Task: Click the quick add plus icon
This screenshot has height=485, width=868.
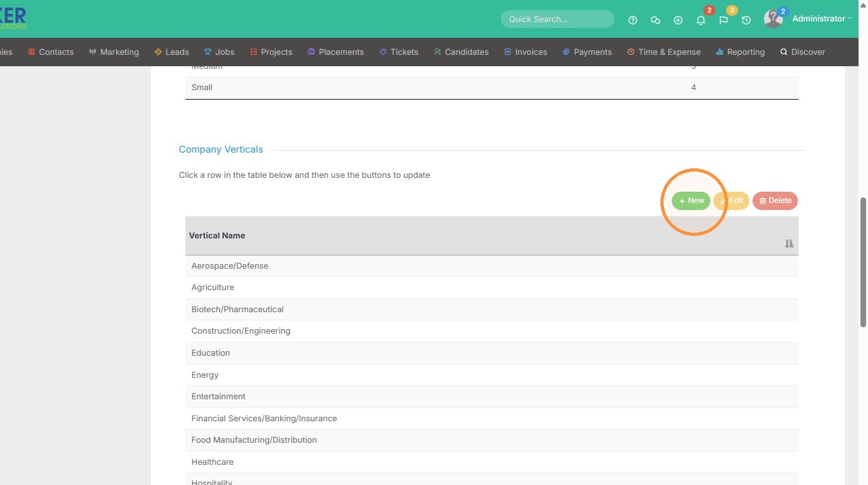Action: click(678, 20)
